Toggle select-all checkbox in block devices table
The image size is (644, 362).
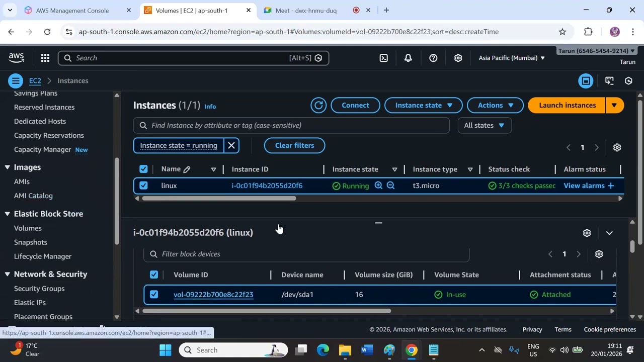pos(154,275)
